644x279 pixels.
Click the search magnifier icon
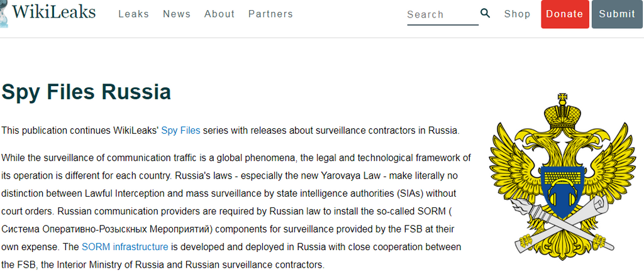[x=485, y=13]
